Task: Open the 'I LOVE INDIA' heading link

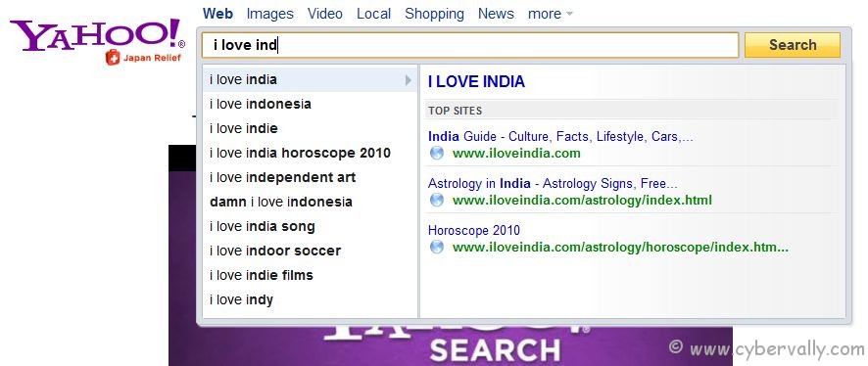Action: coord(476,82)
